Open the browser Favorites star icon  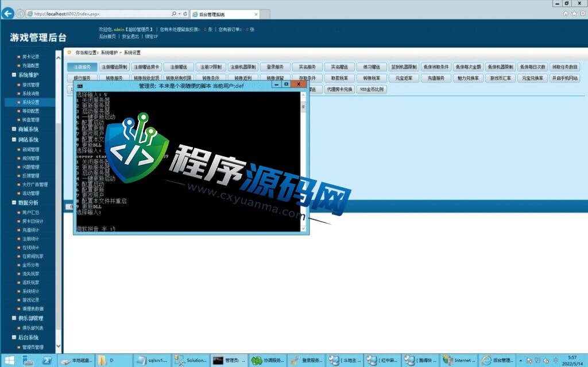(x=574, y=14)
